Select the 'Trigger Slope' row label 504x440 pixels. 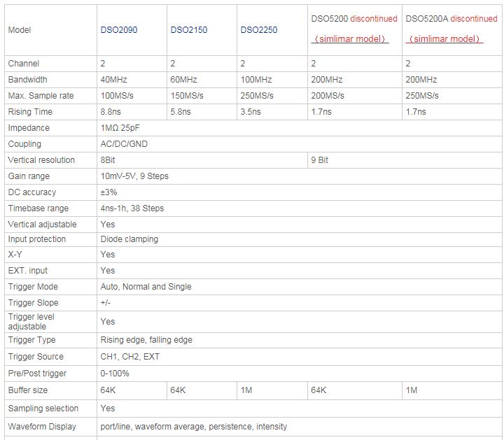33,302
